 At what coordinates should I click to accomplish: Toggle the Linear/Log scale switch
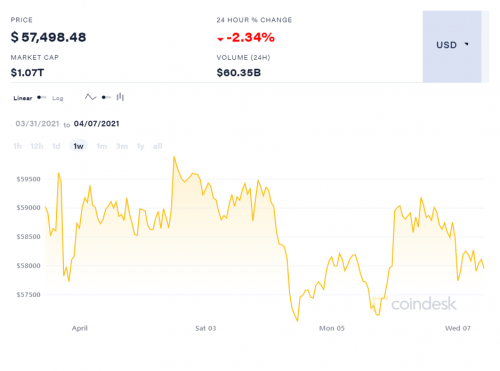pyautogui.click(x=42, y=97)
